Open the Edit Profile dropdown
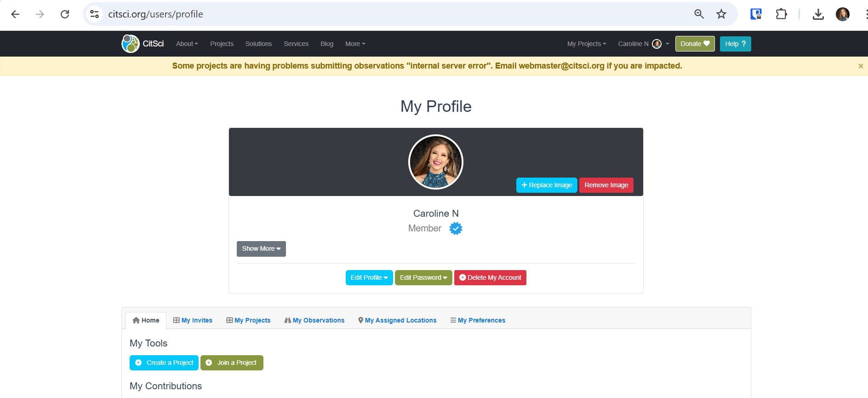Screen dimensions: 868x398 pyautogui.click(x=369, y=277)
